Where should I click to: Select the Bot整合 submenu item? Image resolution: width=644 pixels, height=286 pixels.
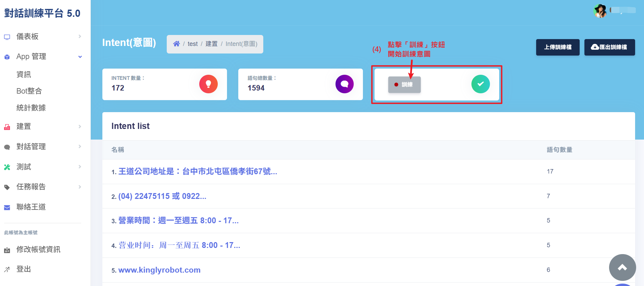(x=29, y=91)
